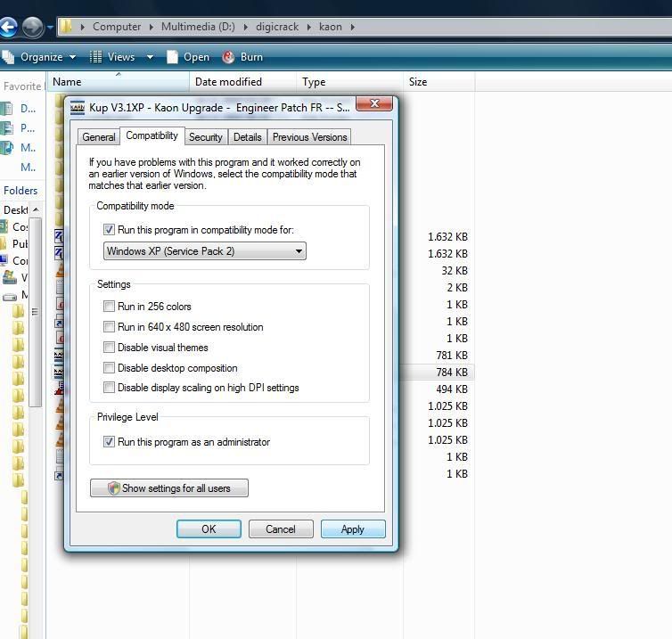This screenshot has width=672, height=639.
Task: Click shield icon on Show settings button
Action: pos(113,488)
